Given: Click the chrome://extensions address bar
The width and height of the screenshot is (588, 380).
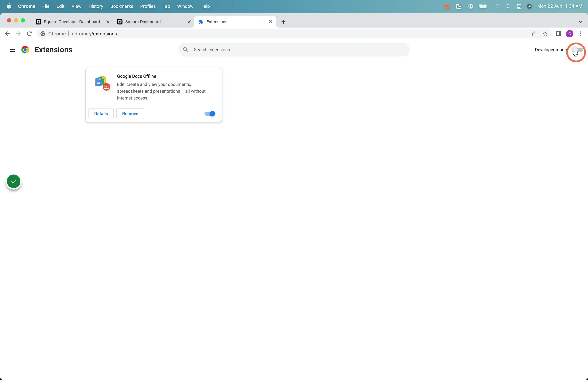Looking at the screenshot, I should click(x=294, y=34).
